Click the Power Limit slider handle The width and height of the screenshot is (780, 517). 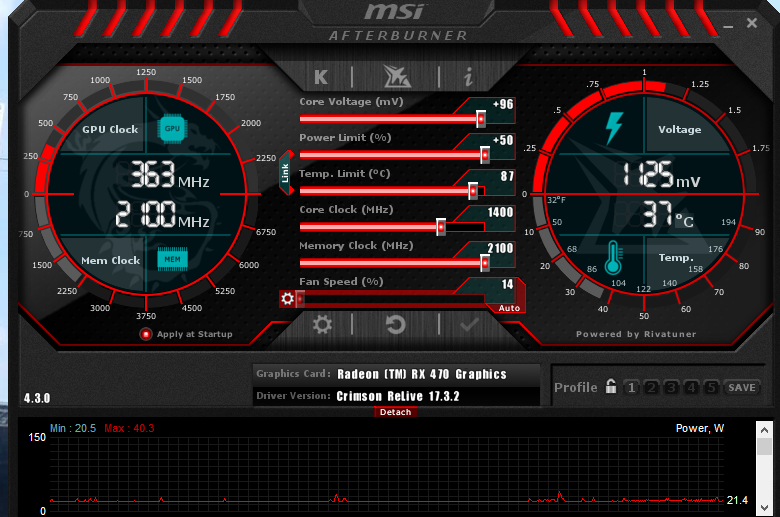[x=485, y=155]
